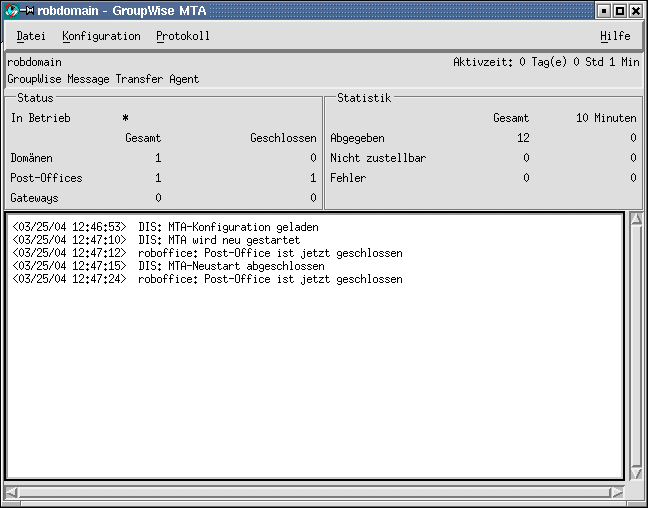
Task: Maximize the GroupWise MTA window
Action: (619, 11)
